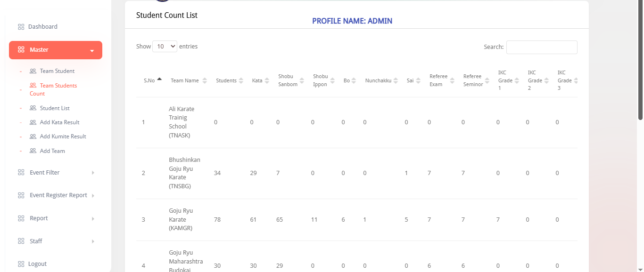Click the Add Team people icon
644x272 pixels.
pos(33,151)
